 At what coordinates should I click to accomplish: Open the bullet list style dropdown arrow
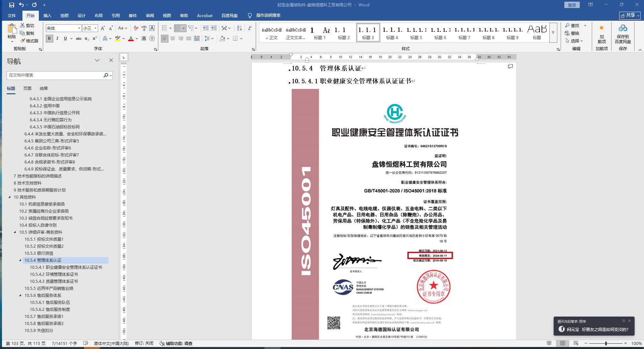point(170,28)
